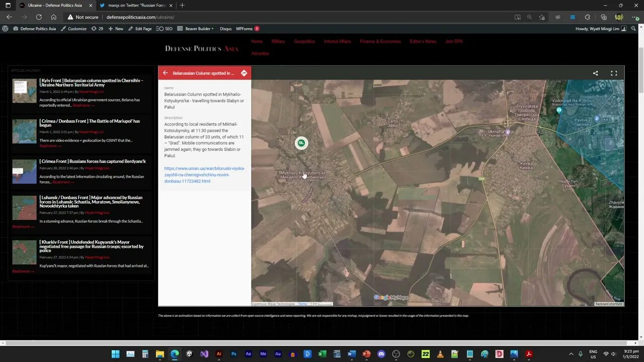Open Adobe Media Encoder from the taskbar

point(263,354)
